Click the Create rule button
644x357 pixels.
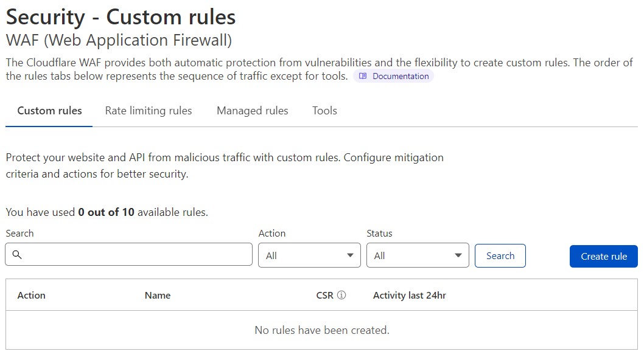(x=603, y=256)
